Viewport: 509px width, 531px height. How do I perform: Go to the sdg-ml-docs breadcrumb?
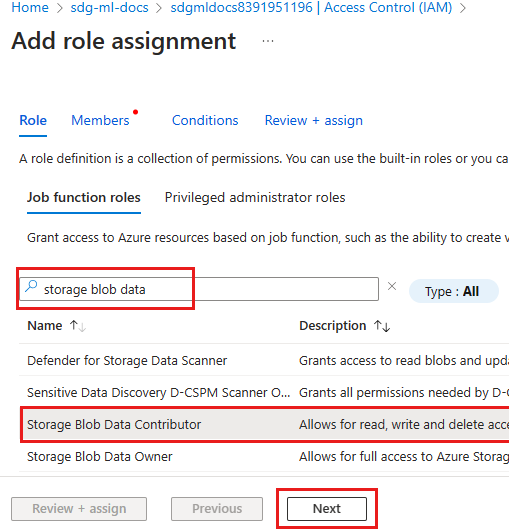point(109,7)
